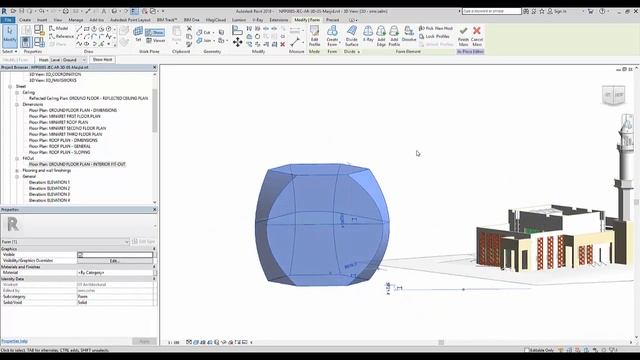
Task: Toggle Show work plane
Action: pos(155,32)
